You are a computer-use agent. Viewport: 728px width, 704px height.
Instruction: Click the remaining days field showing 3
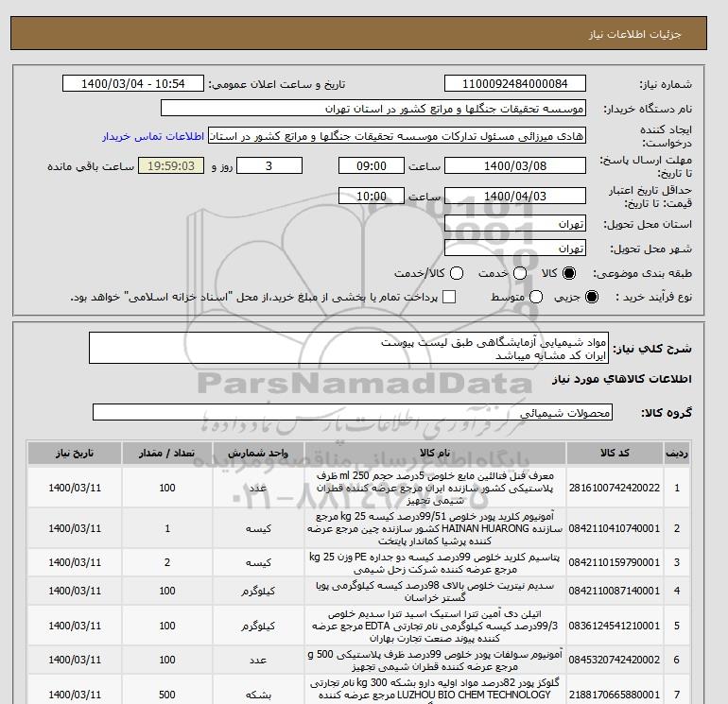[x=269, y=165]
